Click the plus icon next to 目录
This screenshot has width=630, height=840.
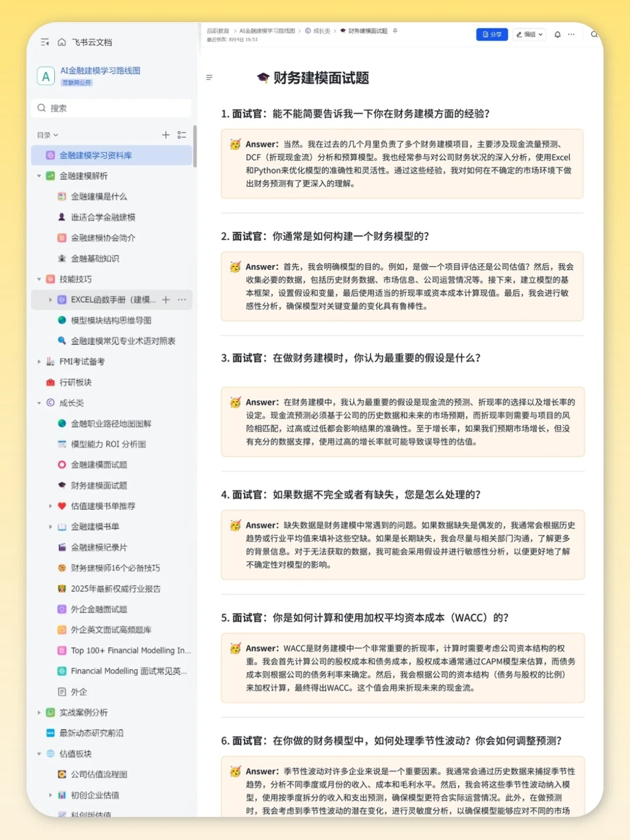pyautogui.click(x=166, y=135)
